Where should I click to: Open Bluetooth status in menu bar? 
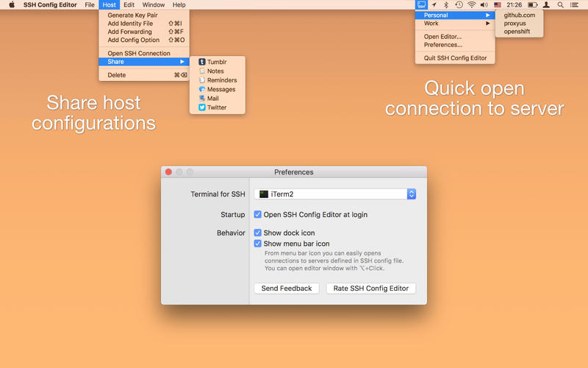pos(446,5)
